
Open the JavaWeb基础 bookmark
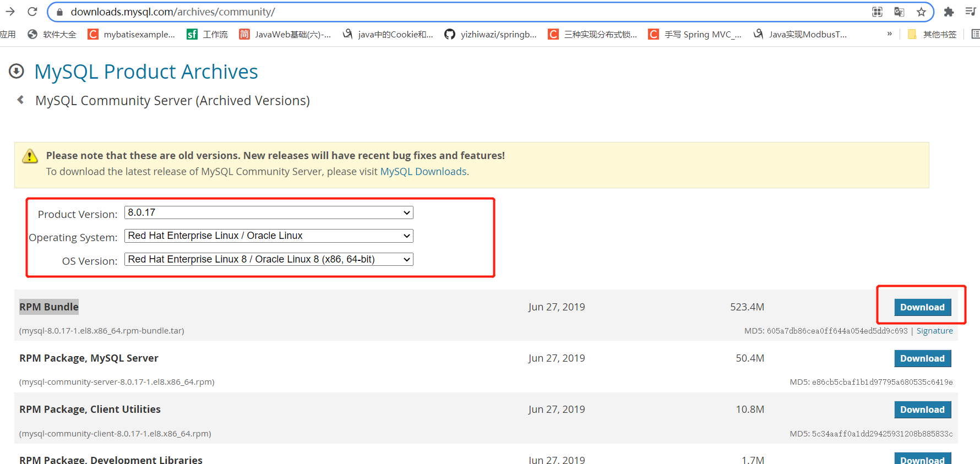pyautogui.click(x=285, y=34)
